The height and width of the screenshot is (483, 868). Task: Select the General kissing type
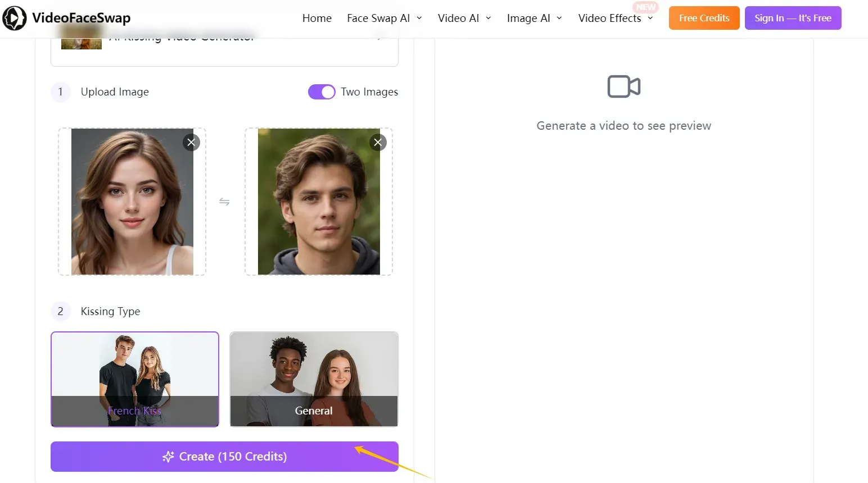[x=314, y=380]
